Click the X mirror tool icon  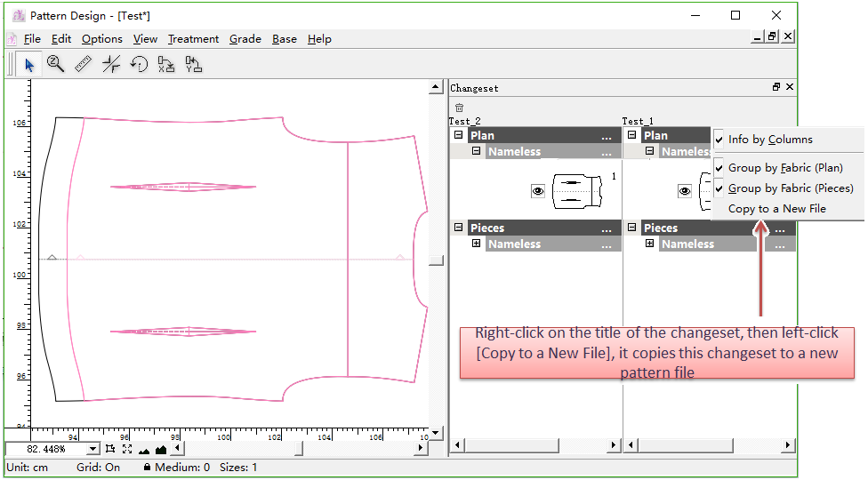coord(166,64)
